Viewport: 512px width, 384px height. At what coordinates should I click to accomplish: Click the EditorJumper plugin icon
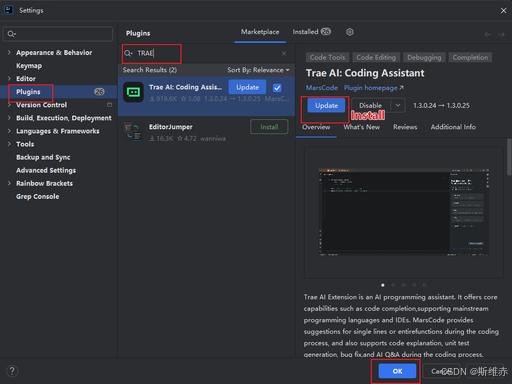(133, 132)
